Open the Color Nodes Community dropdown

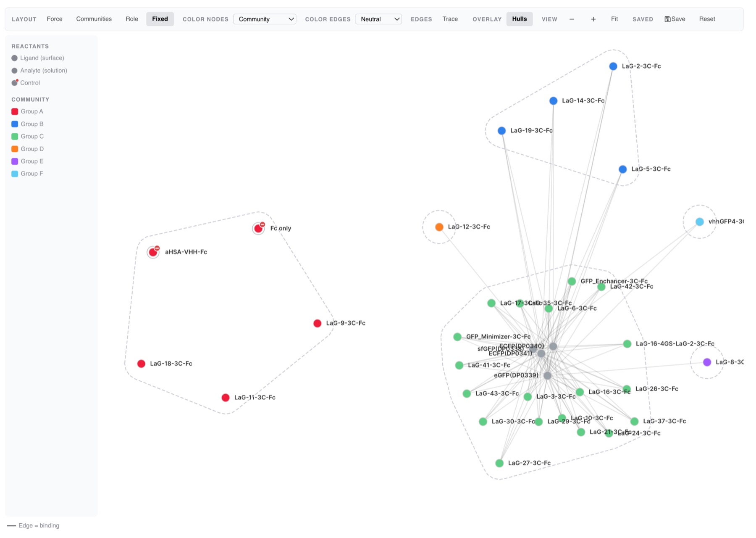pyautogui.click(x=265, y=19)
